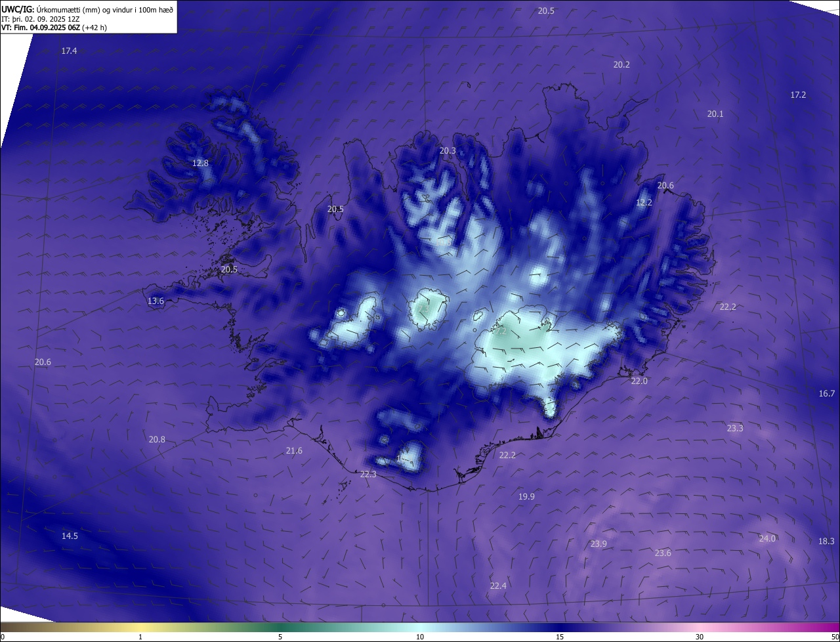Click the 21.6 value on the map
This screenshot has width=840, height=642.
(x=294, y=450)
